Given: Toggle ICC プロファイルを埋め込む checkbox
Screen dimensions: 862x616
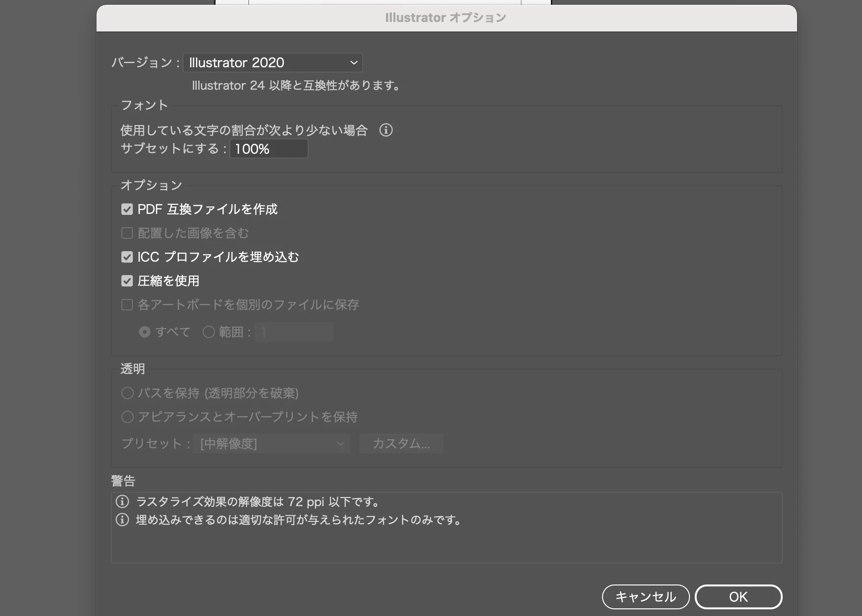Looking at the screenshot, I should [x=127, y=257].
